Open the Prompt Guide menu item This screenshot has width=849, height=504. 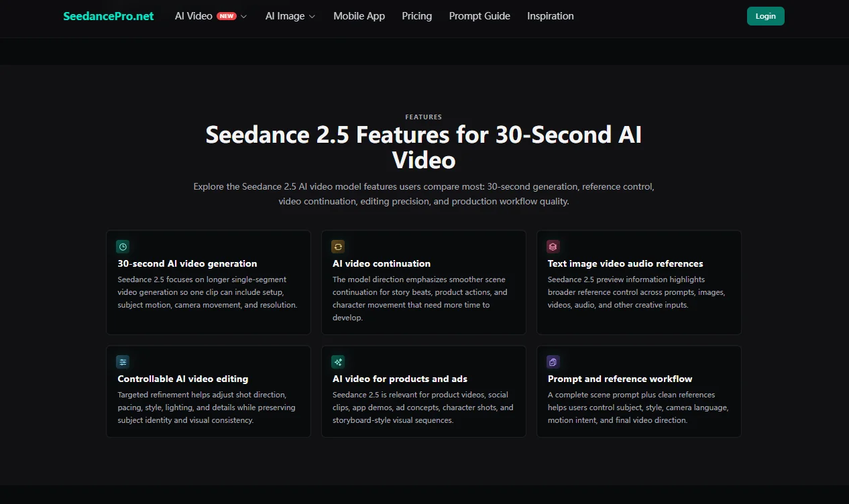[x=479, y=16]
